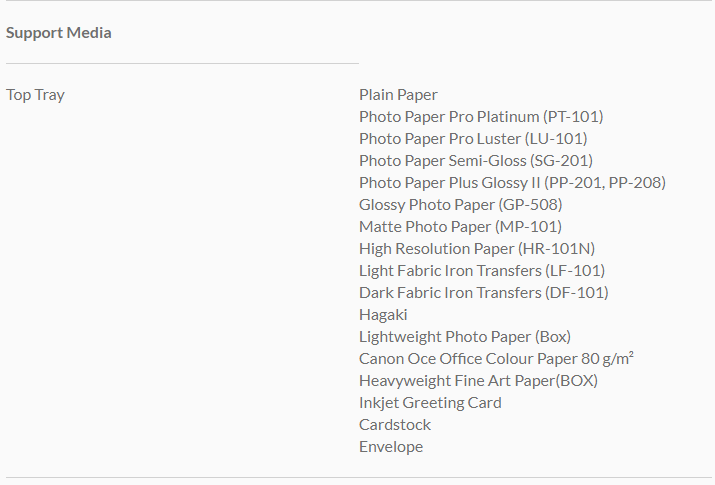Select Photo Paper Pro Platinum (PT-101)
Viewport: 715px width, 485px height.
pos(481,117)
